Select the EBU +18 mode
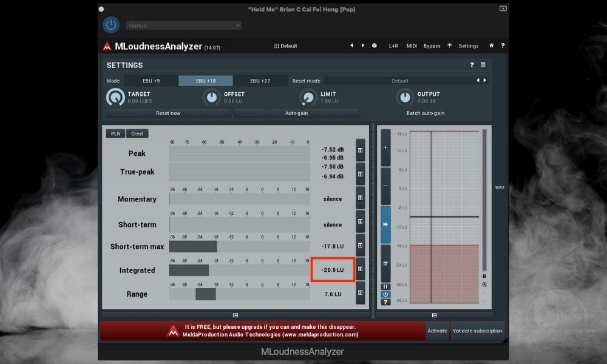 coord(206,81)
